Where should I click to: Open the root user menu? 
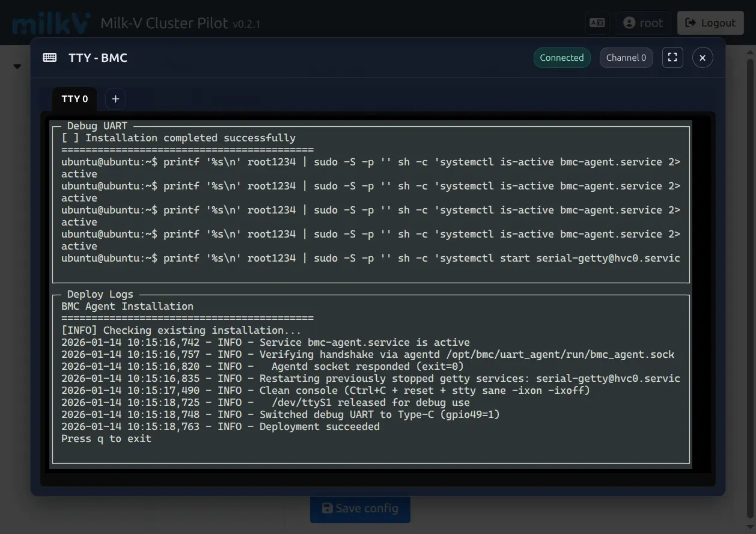(x=643, y=23)
